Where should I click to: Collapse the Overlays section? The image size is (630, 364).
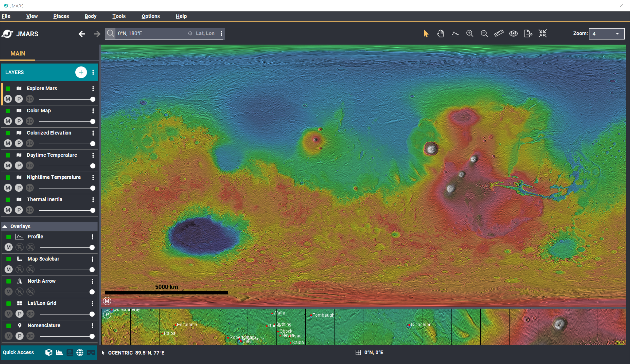click(5, 226)
